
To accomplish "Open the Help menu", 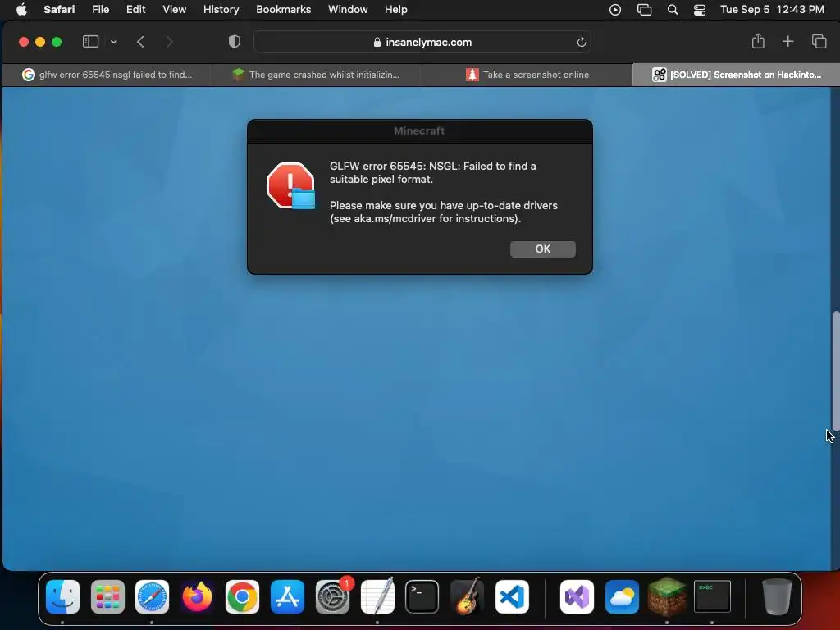I will [x=396, y=10].
